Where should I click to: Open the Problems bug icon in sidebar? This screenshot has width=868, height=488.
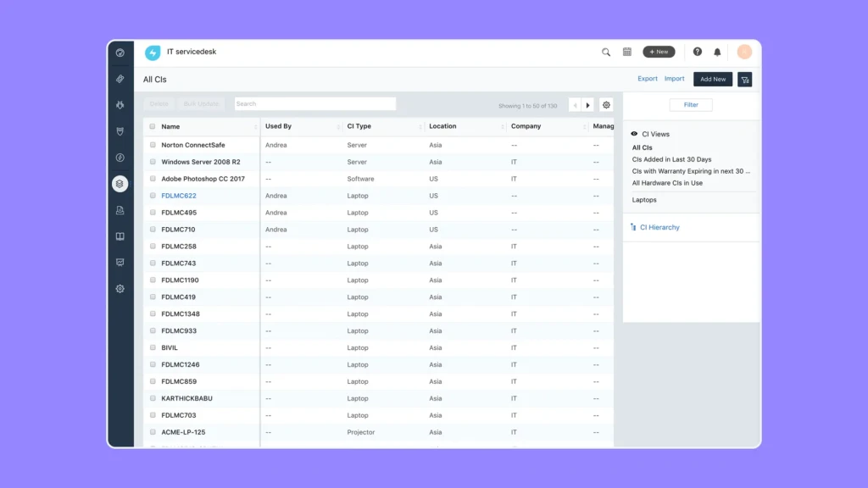(120, 105)
